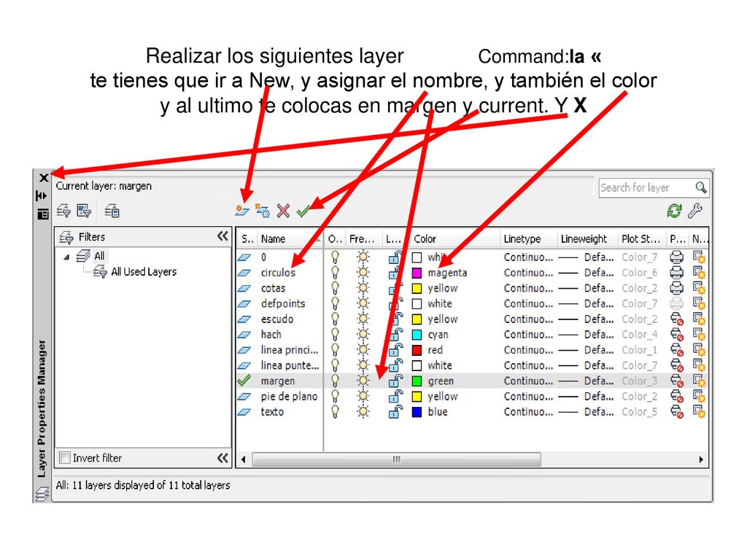Click new VP freeze icon for circulos
This screenshot has height=560, width=747.
[x=699, y=273]
